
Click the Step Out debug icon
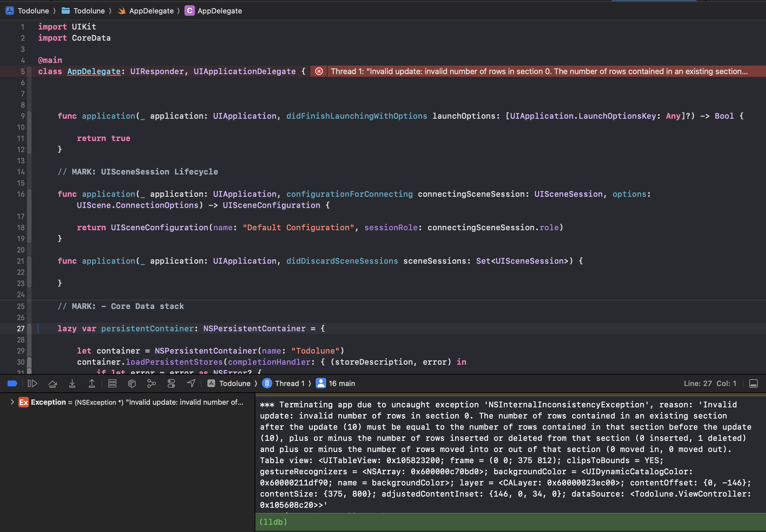pos(92,383)
